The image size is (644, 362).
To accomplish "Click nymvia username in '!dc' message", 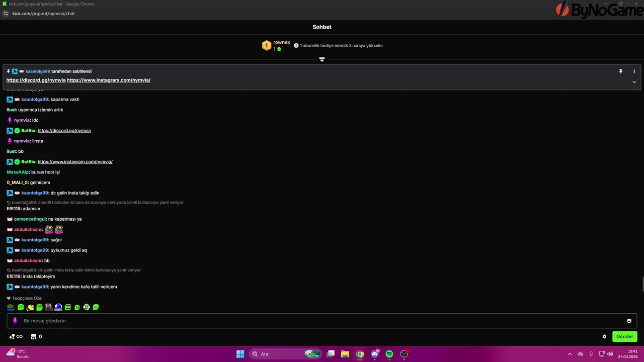I will click(x=22, y=120).
